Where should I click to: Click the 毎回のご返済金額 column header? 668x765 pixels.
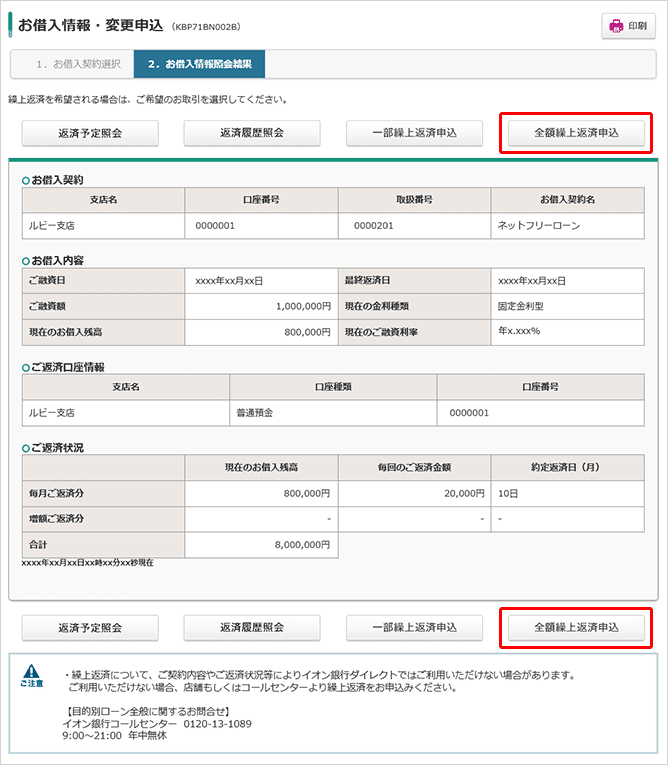click(414, 467)
